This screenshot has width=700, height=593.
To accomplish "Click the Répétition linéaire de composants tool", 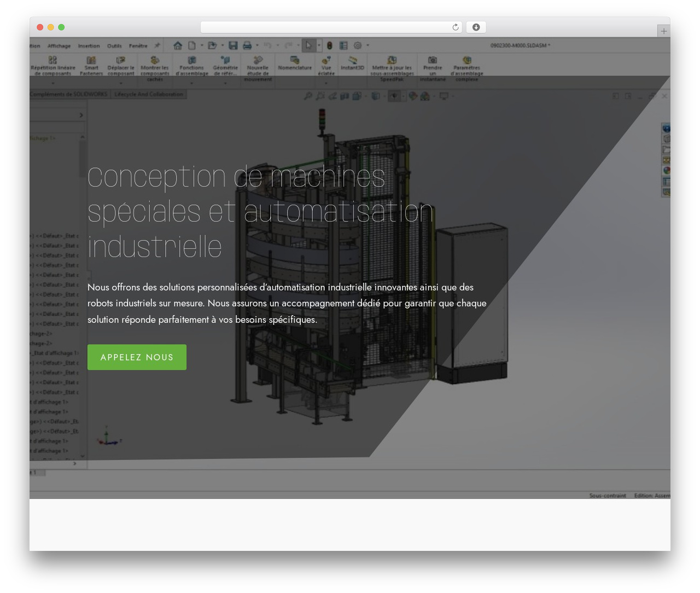I will click(x=53, y=66).
